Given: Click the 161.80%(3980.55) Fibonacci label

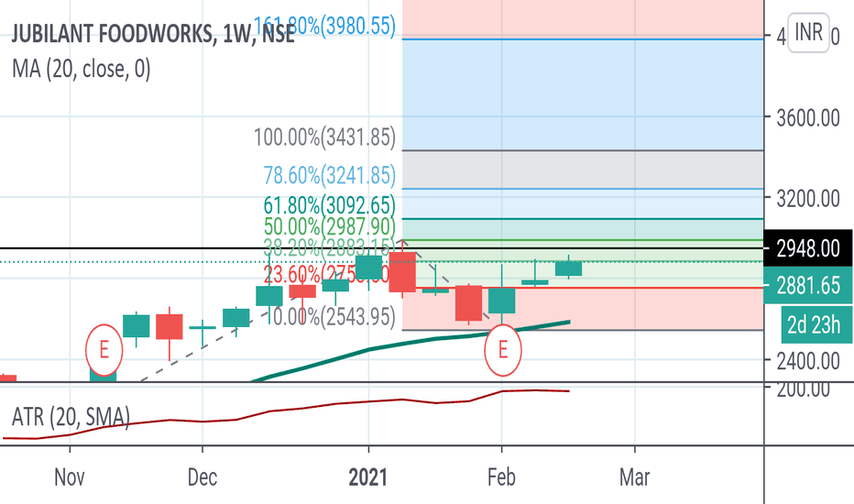Looking at the screenshot, I should (x=324, y=26).
